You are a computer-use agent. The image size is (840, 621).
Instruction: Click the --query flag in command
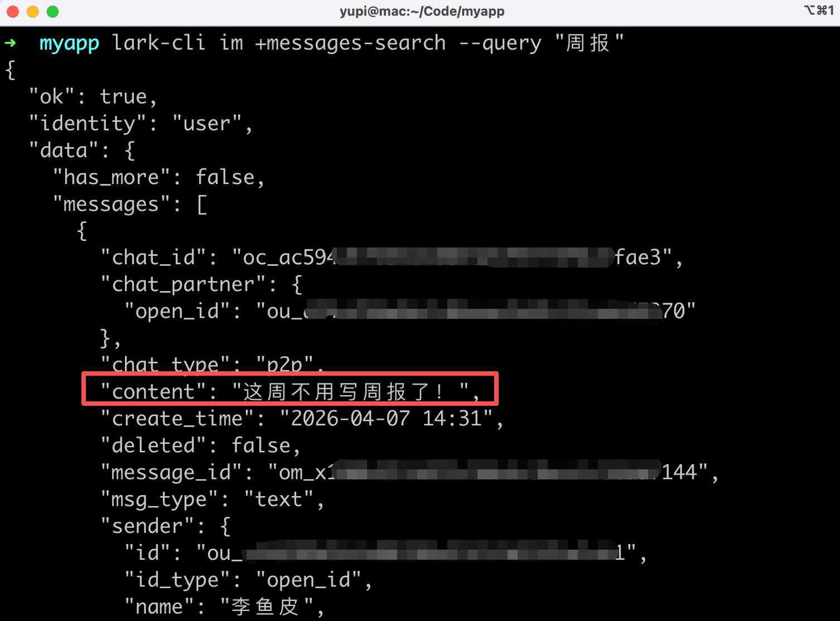[500, 43]
